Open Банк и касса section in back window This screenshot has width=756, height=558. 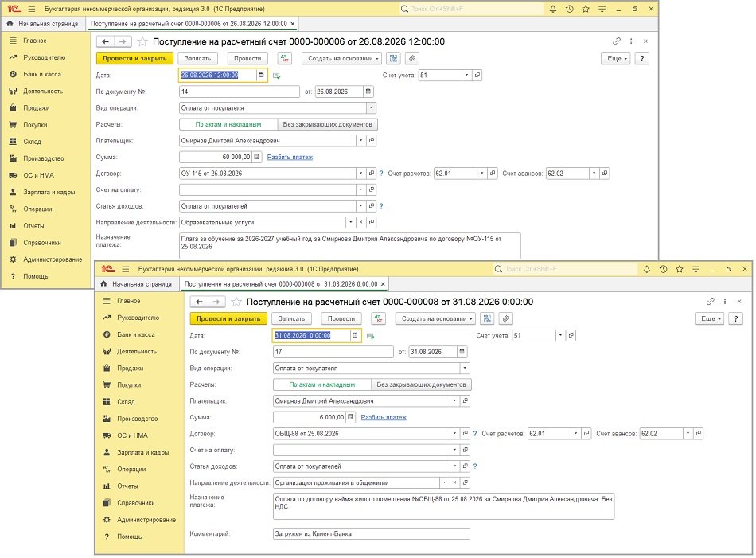point(42,74)
